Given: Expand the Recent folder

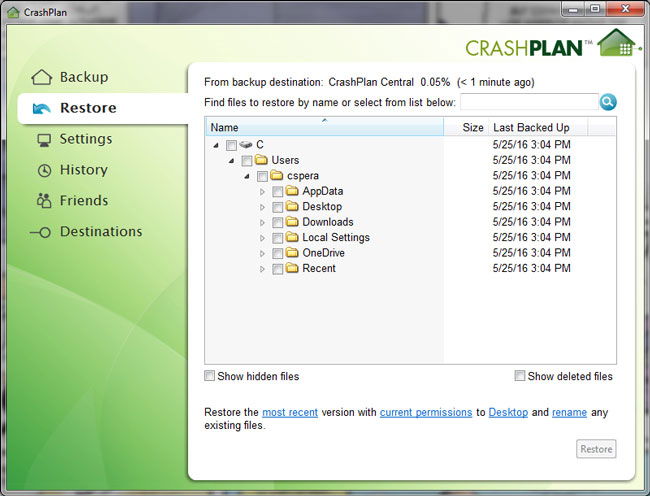Looking at the screenshot, I should click(x=262, y=269).
